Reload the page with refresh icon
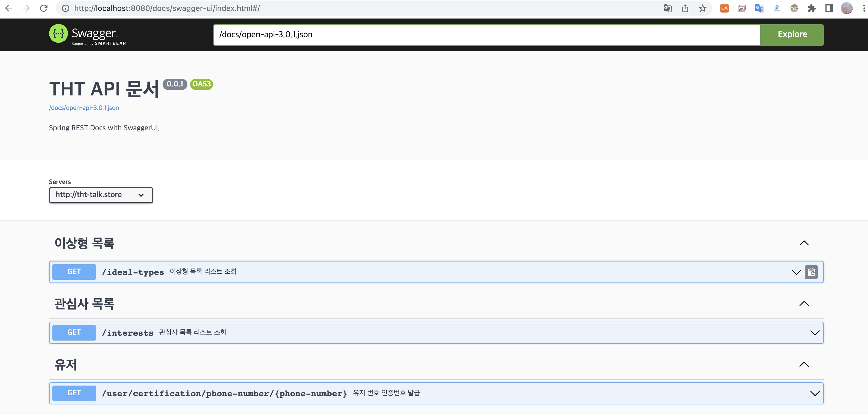 pyautogui.click(x=44, y=8)
